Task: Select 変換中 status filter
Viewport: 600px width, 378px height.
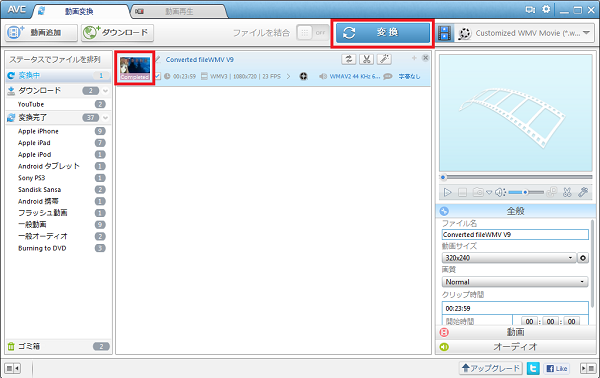Action: pos(58,76)
